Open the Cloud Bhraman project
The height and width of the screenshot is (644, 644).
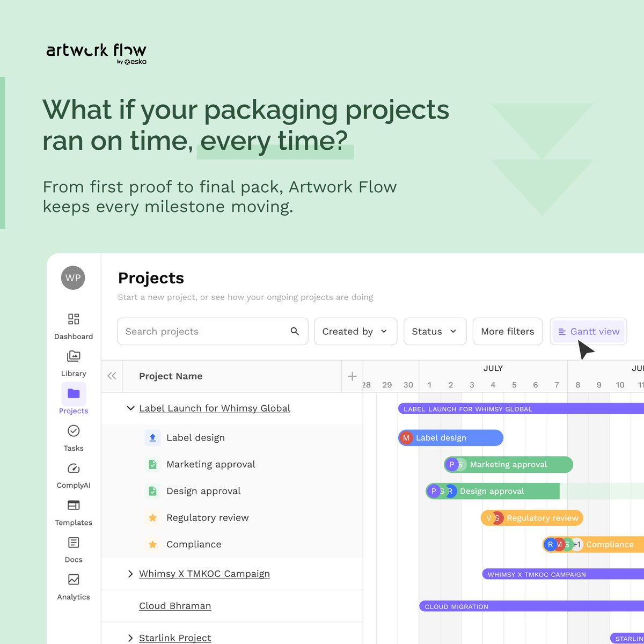click(175, 606)
